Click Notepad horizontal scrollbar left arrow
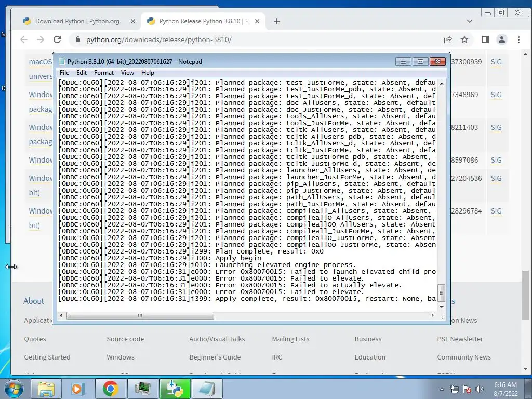 click(x=61, y=315)
